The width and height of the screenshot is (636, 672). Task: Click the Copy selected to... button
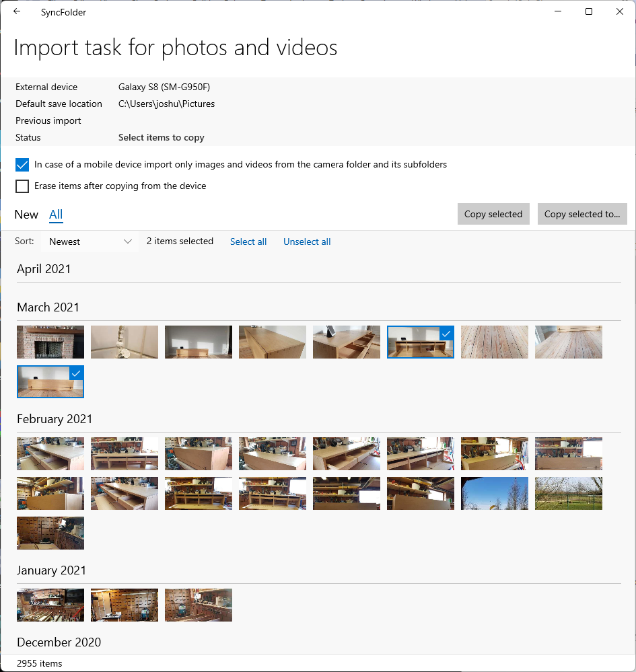(x=581, y=214)
